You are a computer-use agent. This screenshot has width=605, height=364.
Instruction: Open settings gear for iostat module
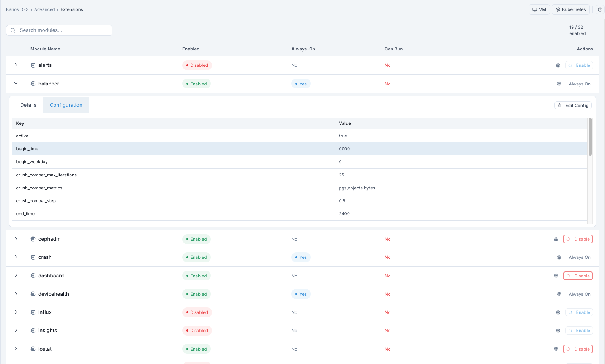click(556, 349)
